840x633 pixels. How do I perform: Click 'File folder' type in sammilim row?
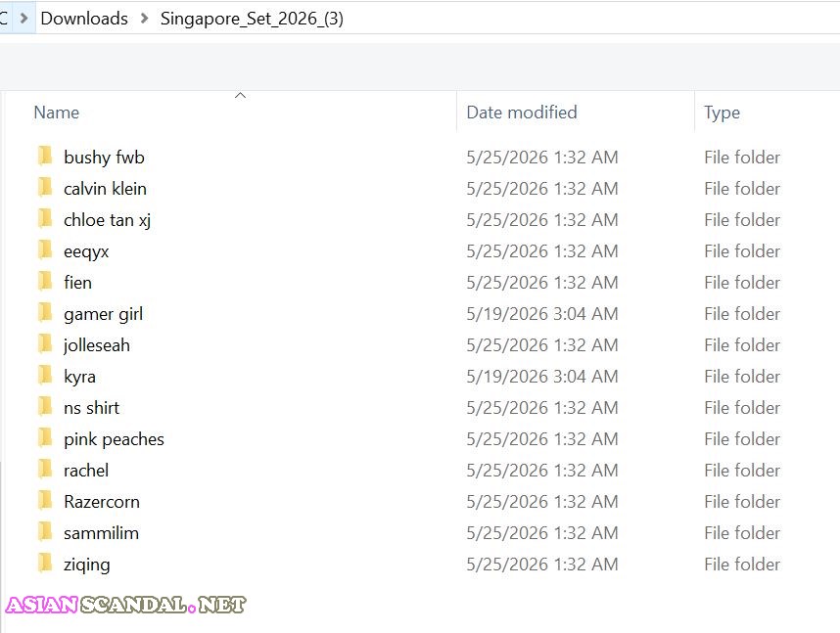pyautogui.click(x=742, y=533)
